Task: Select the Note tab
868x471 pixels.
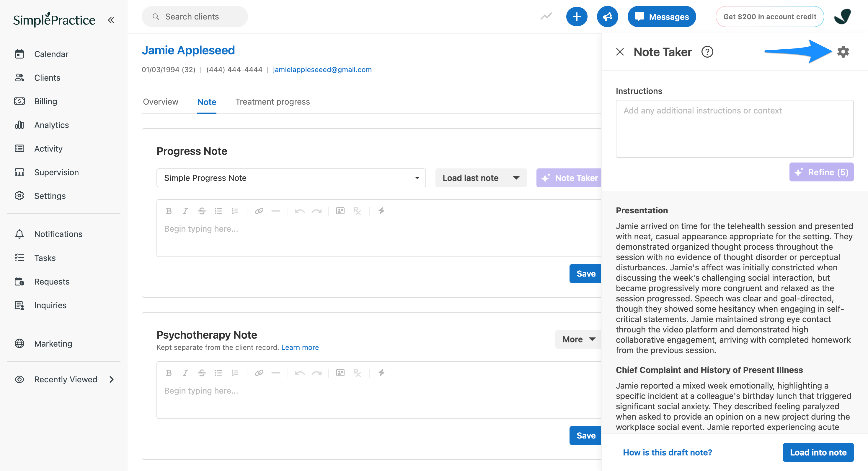Action: coord(207,102)
